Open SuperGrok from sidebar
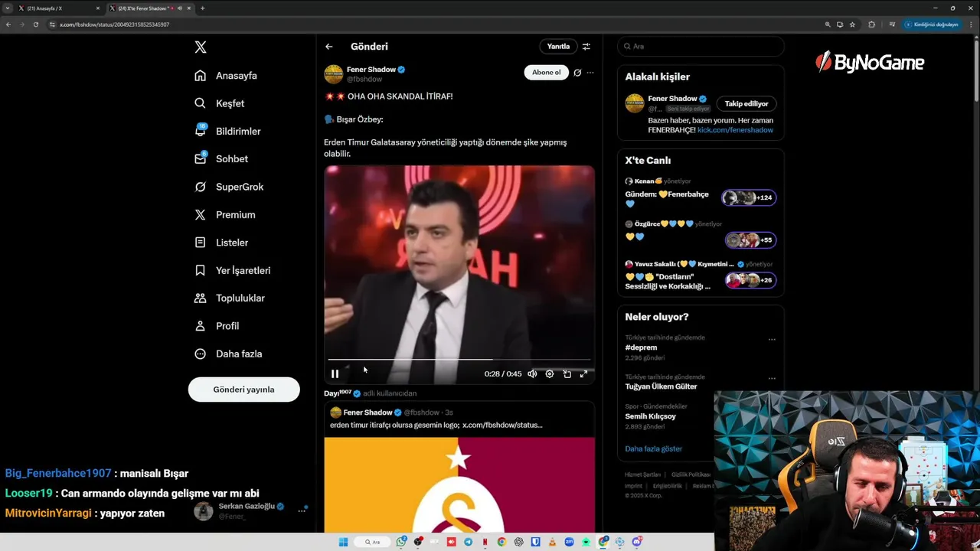The width and height of the screenshot is (980, 551). (229, 187)
